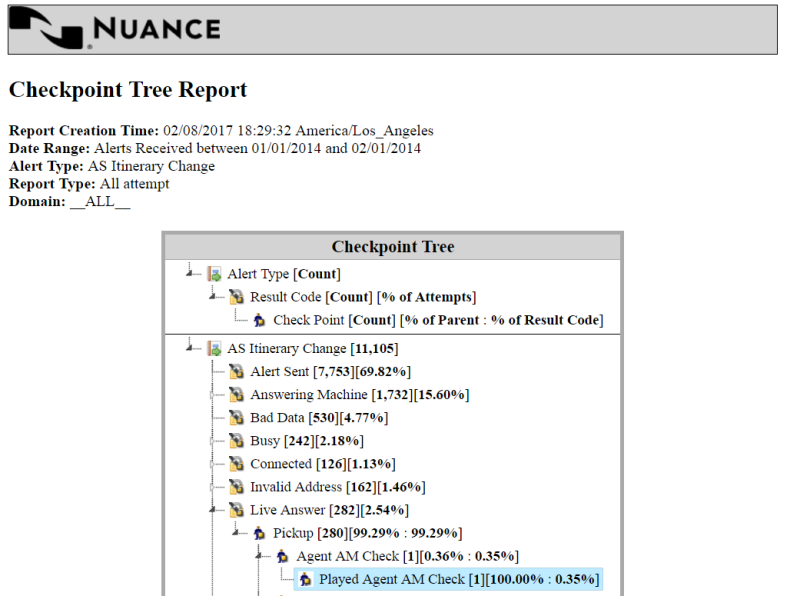Select the Answering Machine label text

309,395
